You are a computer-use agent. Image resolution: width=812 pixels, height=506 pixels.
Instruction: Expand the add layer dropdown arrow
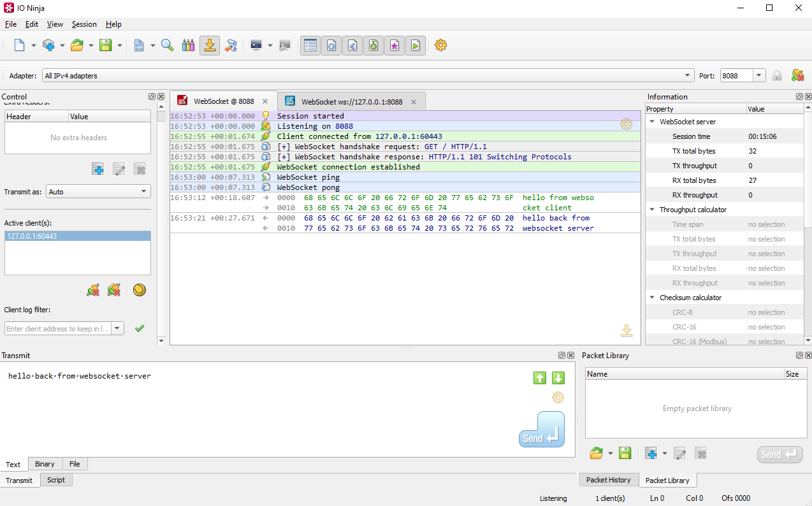62,45
